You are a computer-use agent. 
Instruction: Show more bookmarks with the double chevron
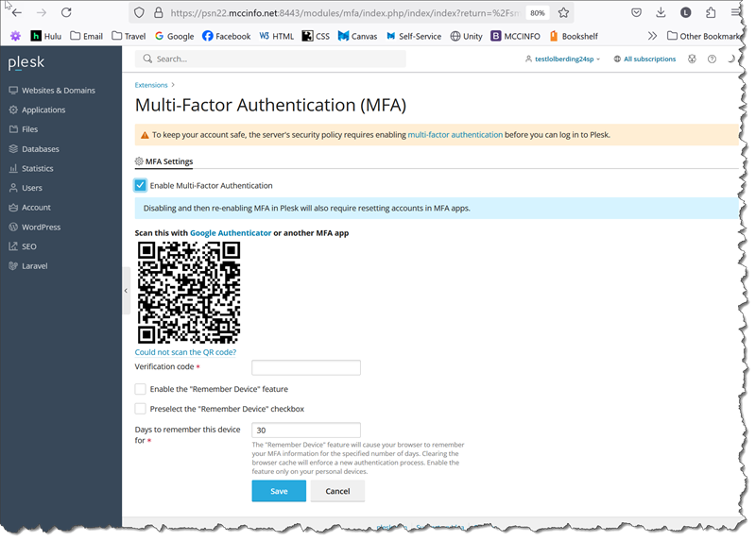coord(652,36)
